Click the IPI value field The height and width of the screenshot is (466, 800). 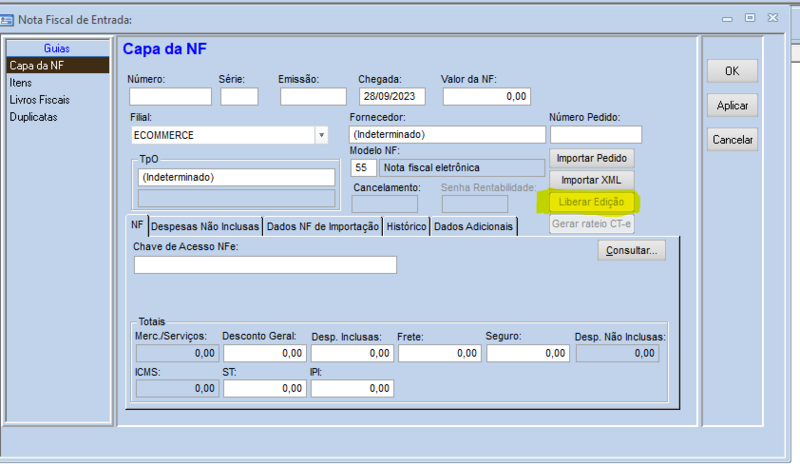tap(352, 388)
